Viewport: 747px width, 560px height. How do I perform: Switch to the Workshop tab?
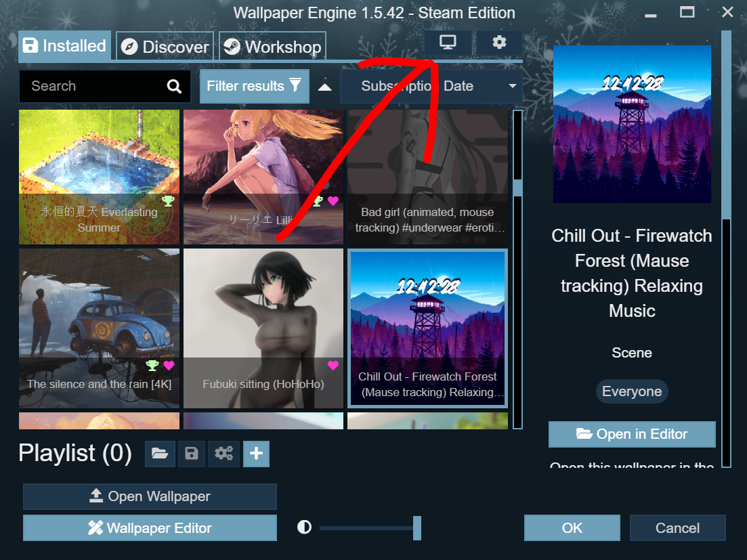point(272,46)
